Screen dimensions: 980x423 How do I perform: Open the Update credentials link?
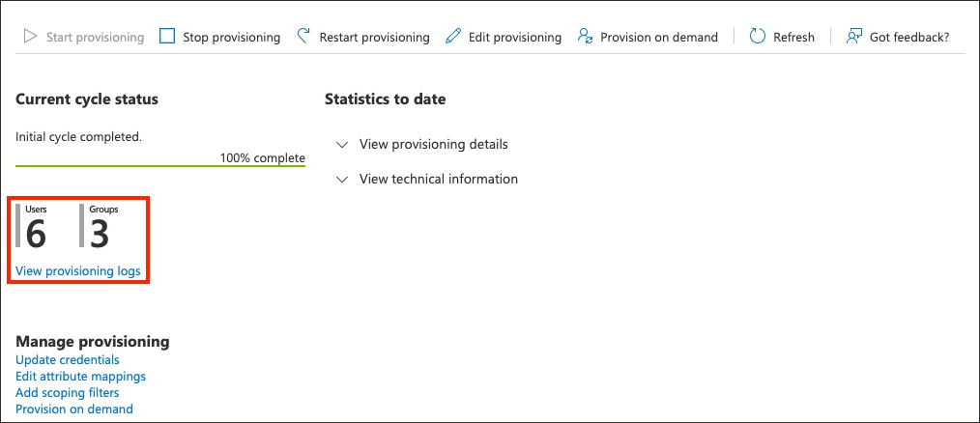[68, 360]
